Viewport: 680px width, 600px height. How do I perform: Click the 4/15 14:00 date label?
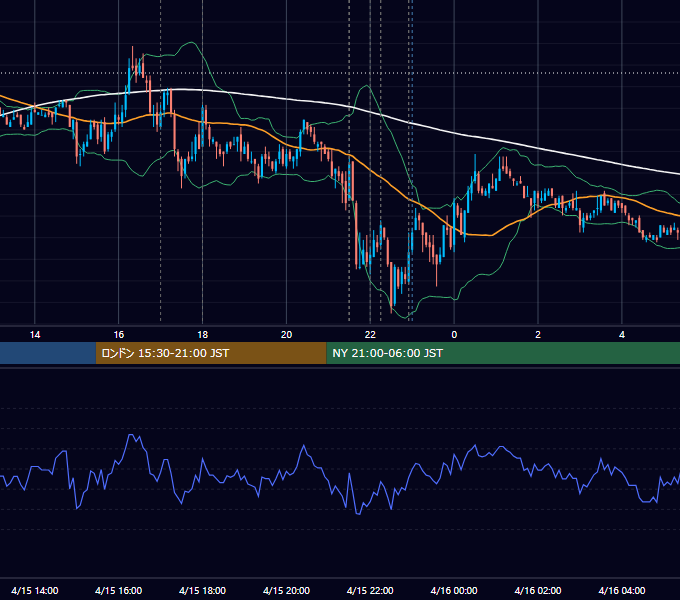tap(35, 590)
